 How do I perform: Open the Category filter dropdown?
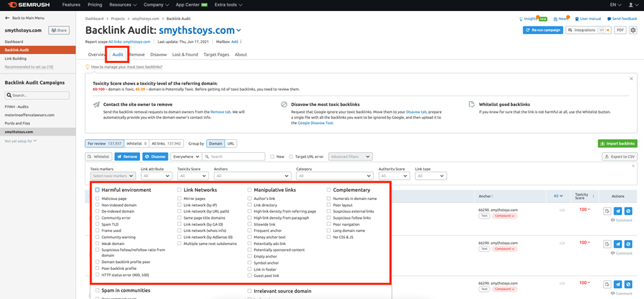[x=334, y=176]
